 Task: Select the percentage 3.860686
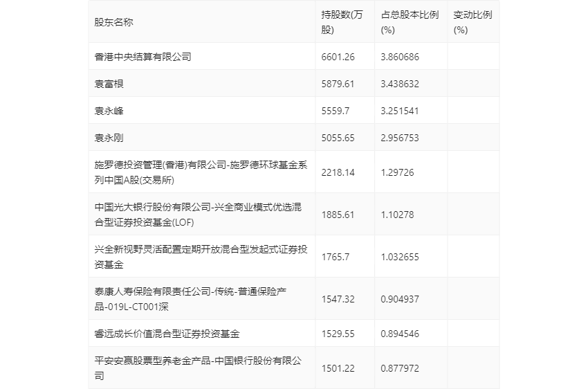(400, 57)
